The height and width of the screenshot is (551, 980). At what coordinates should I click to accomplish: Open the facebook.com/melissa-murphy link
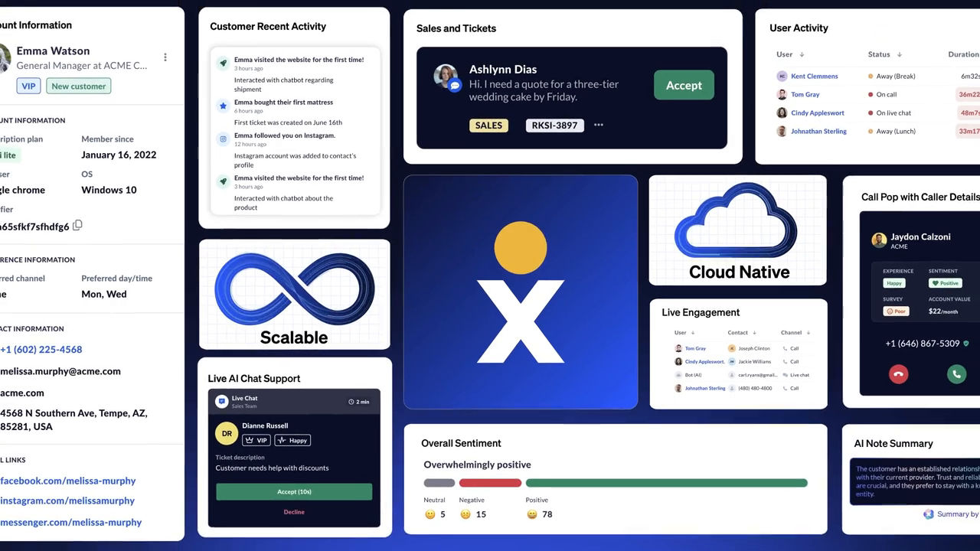click(68, 481)
